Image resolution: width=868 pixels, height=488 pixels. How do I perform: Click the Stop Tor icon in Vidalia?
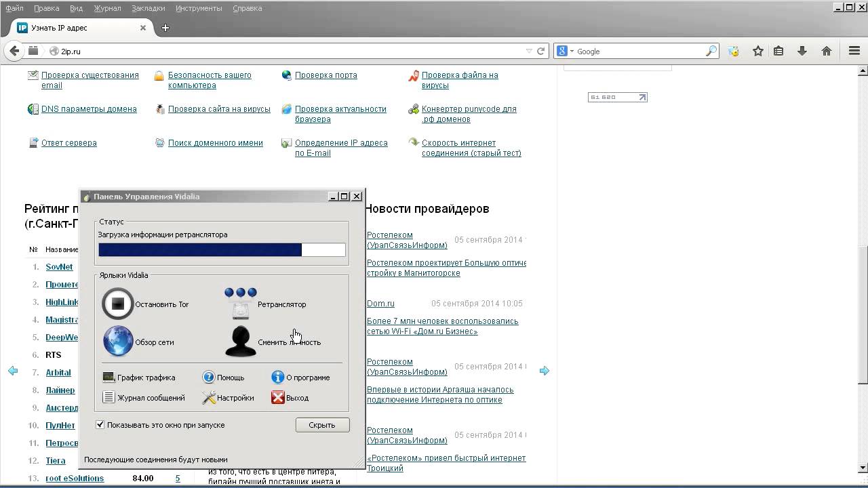point(117,304)
